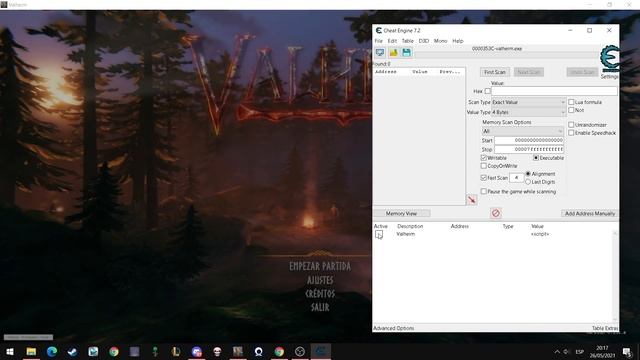The width and height of the screenshot is (640, 360).
Task: Enable Pause the game while scanning
Action: tap(484, 191)
